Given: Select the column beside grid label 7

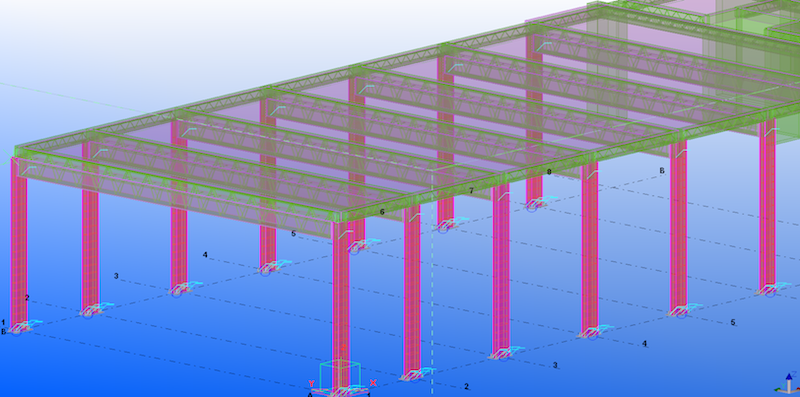Looking at the screenshot, I should (x=501, y=269).
